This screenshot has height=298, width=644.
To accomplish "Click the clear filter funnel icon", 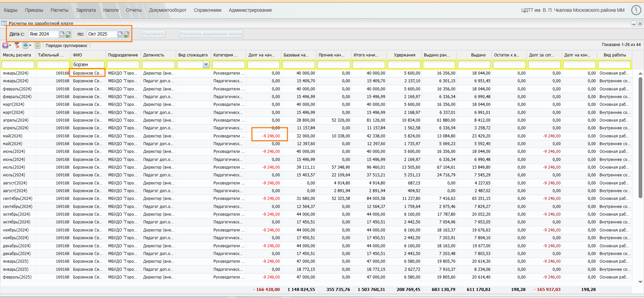I will point(17,45).
